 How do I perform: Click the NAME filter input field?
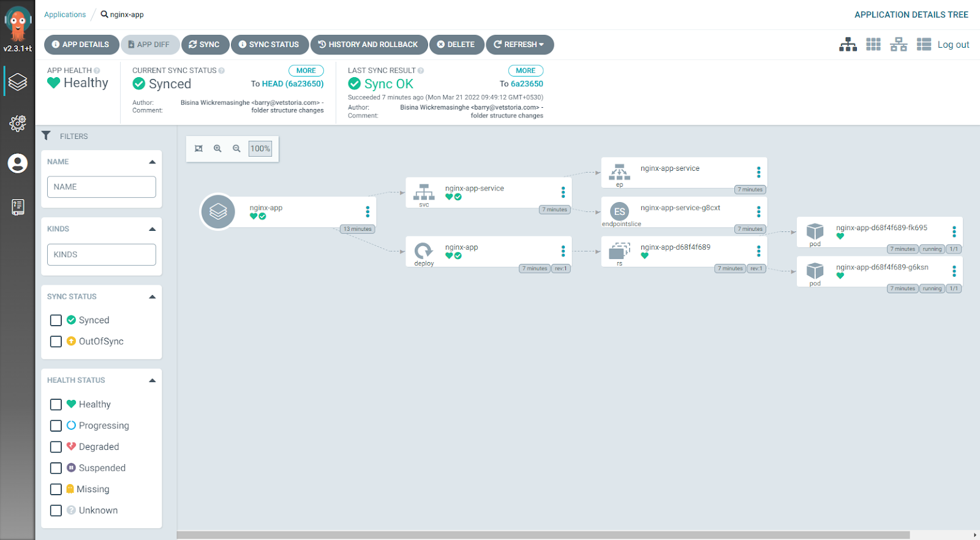pos(102,187)
